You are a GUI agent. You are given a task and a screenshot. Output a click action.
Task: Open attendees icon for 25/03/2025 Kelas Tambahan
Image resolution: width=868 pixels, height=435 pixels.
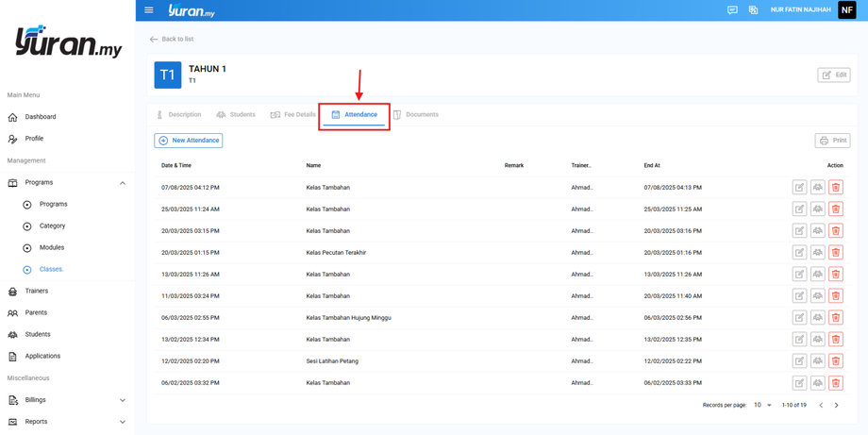[817, 209]
